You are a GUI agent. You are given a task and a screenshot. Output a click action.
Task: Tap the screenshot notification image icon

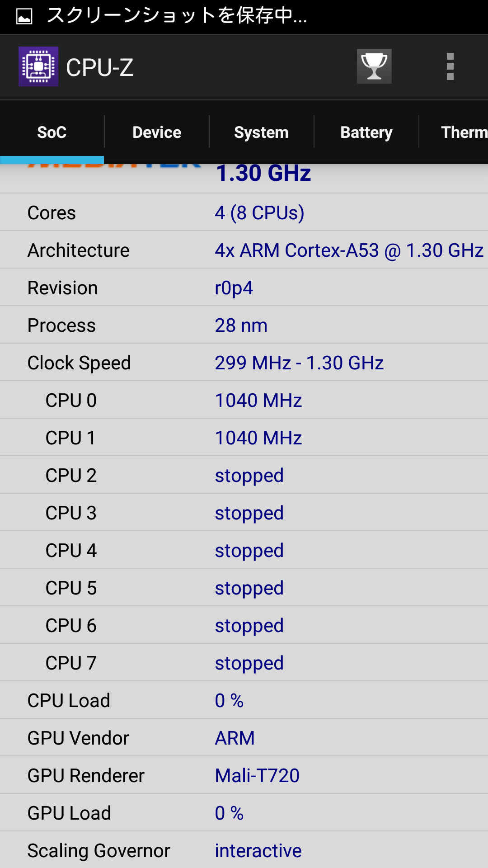coord(24,17)
